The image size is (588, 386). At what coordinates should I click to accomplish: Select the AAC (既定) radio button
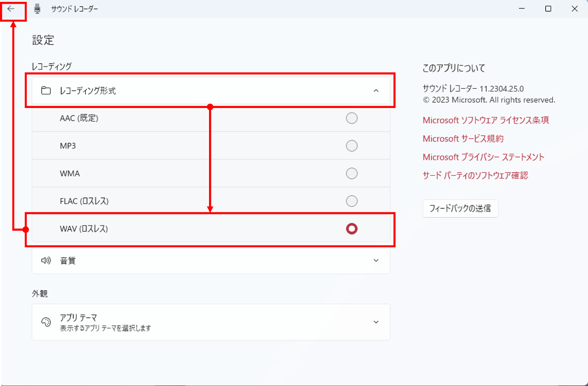(x=351, y=119)
